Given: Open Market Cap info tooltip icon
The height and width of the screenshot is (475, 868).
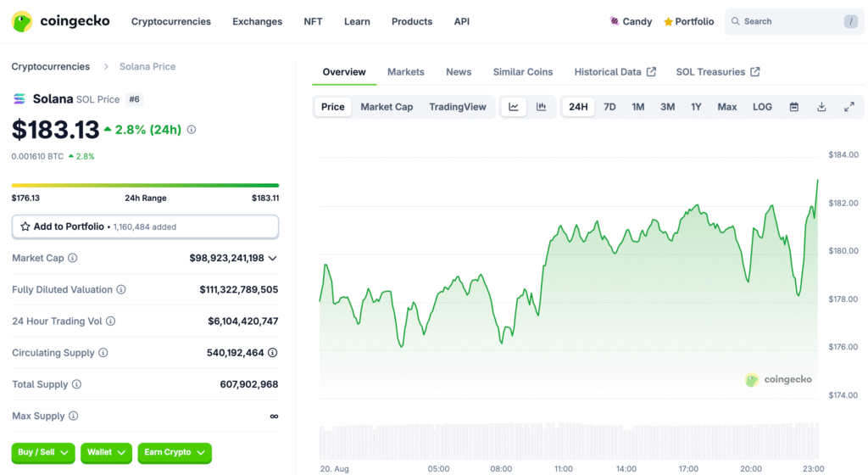Looking at the screenshot, I should 73,258.
